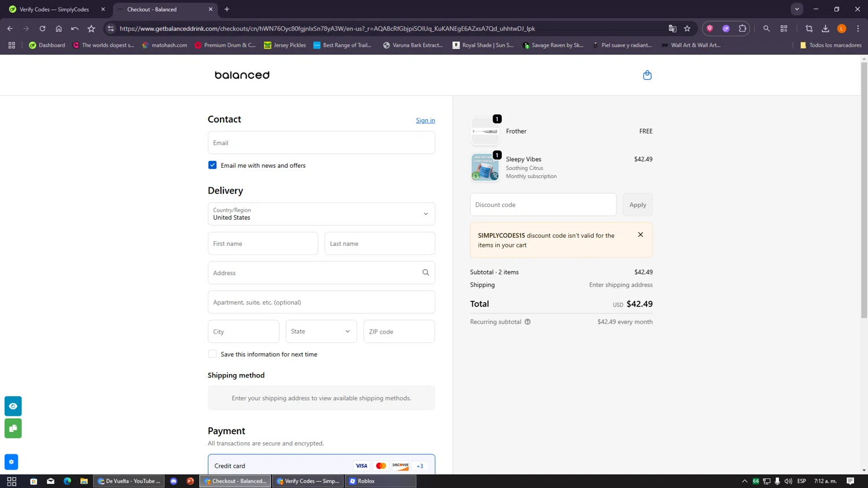Image resolution: width=868 pixels, height=488 pixels.
Task: Open the shopping bag cart icon
Action: coord(647,75)
